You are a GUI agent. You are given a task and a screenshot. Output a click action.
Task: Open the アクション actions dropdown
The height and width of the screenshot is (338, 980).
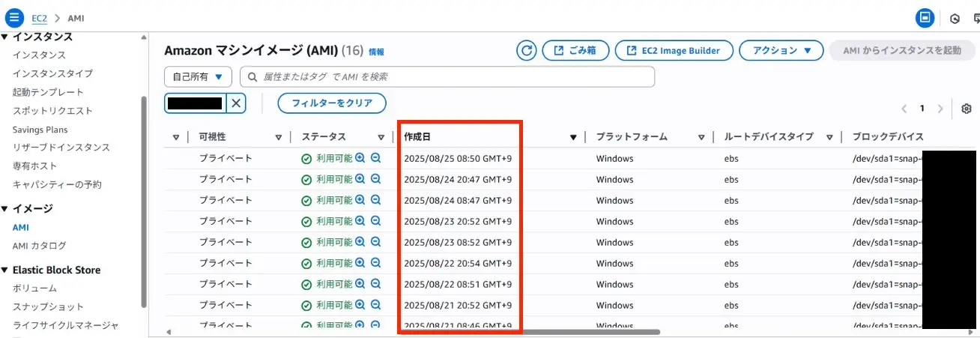[781, 50]
